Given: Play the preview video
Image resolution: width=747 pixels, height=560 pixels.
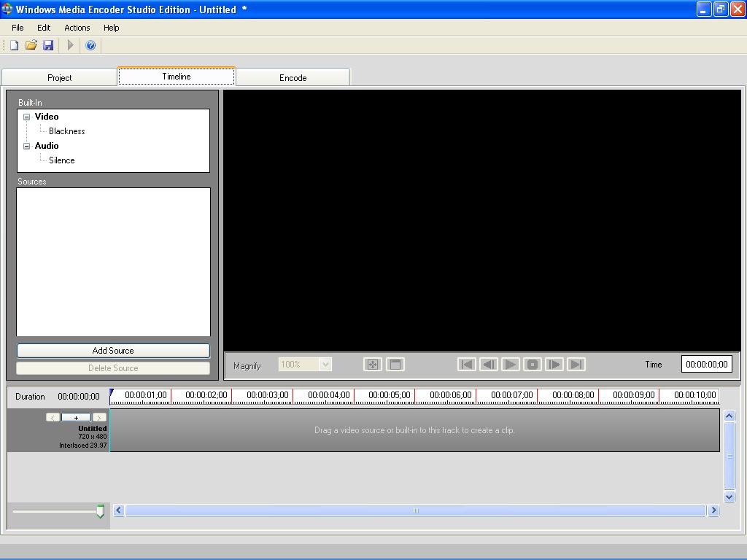Looking at the screenshot, I should click(510, 365).
